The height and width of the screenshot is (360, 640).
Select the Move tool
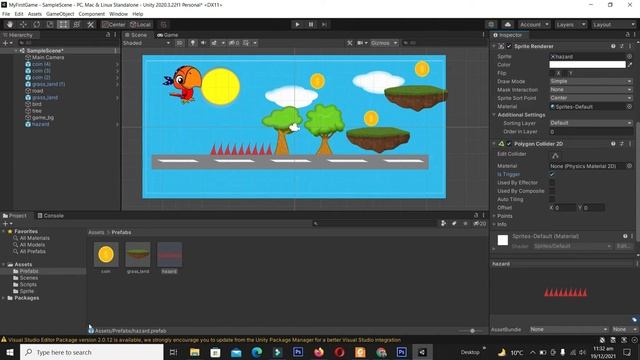coord(23,24)
